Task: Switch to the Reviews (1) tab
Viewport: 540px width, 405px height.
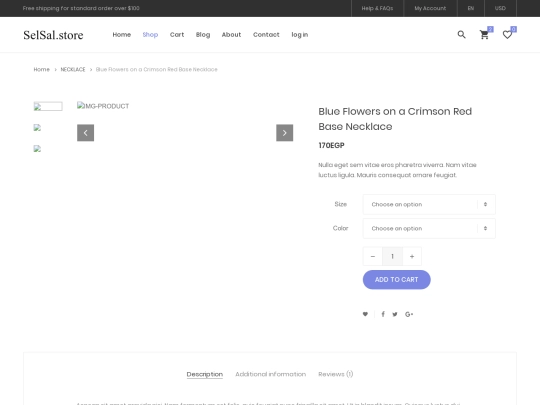Action: point(335,374)
